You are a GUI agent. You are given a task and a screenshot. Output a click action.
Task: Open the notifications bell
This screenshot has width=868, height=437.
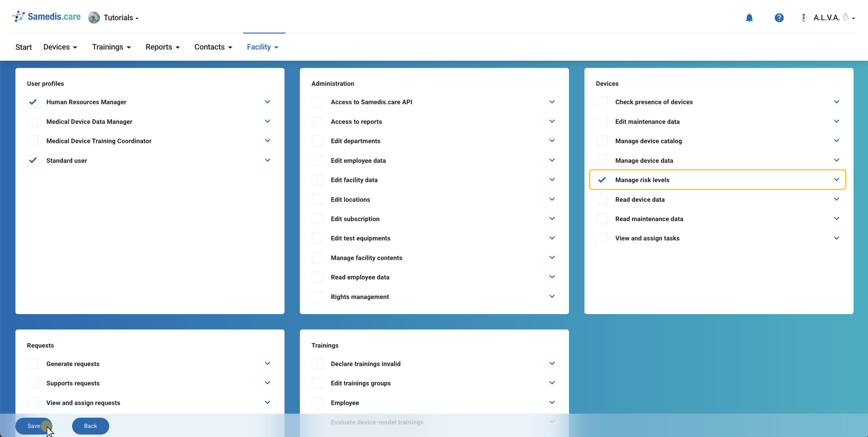749,18
